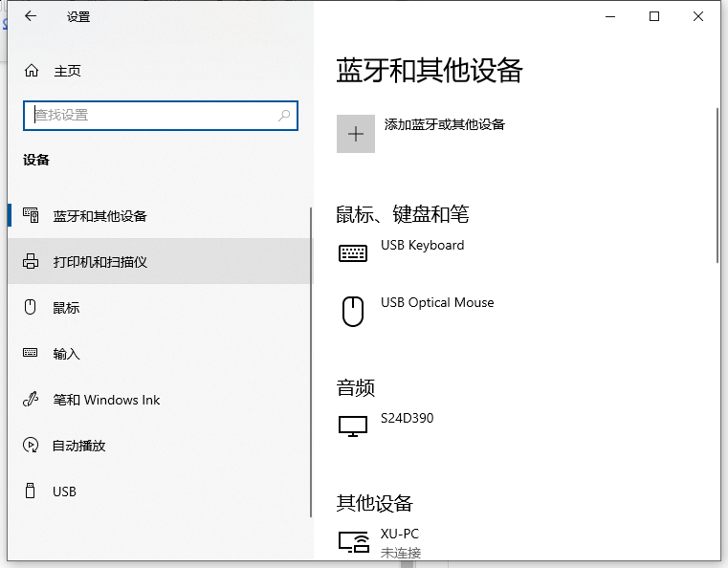Select the USB Optical Mouse icon
Viewport: 728px width, 568px height.
353,311
